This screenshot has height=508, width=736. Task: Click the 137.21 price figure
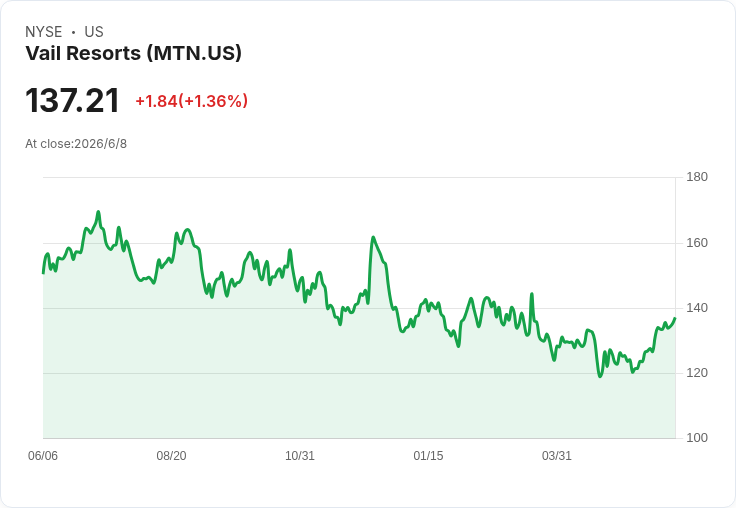[72, 100]
